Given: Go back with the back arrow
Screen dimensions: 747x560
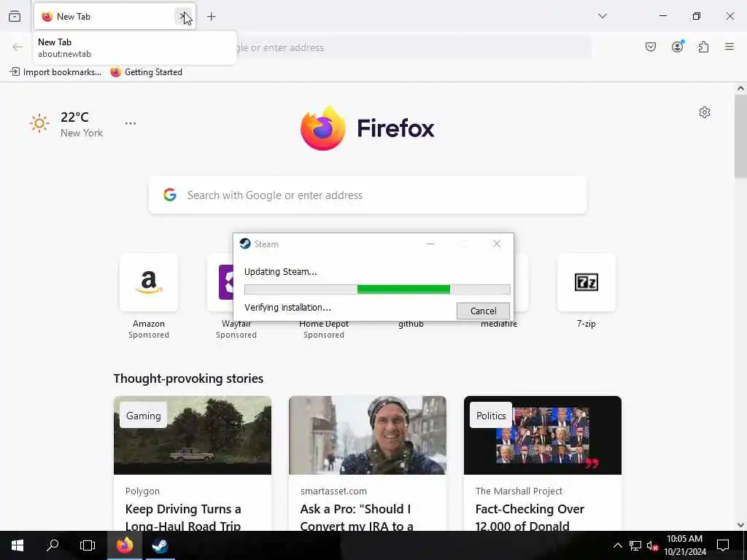Looking at the screenshot, I should click(x=18, y=47).
